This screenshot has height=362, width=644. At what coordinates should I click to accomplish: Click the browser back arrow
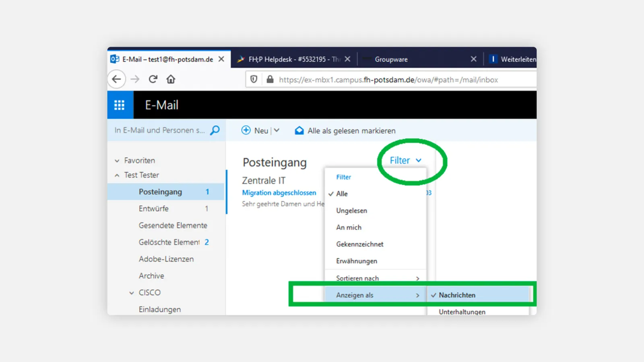(116, 79)
